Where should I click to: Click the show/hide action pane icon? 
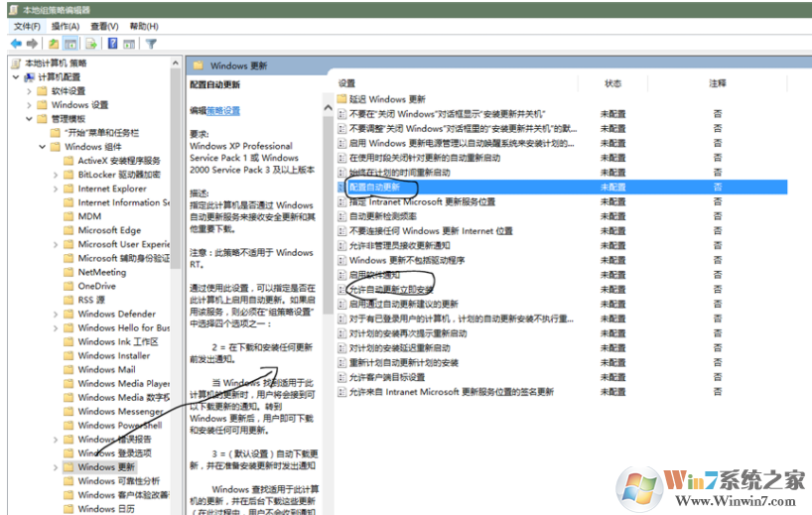130,44
